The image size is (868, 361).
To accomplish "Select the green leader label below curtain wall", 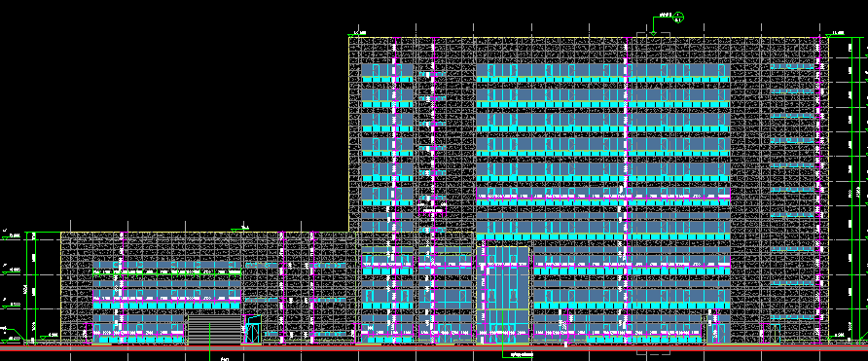I will click(521, 354).
